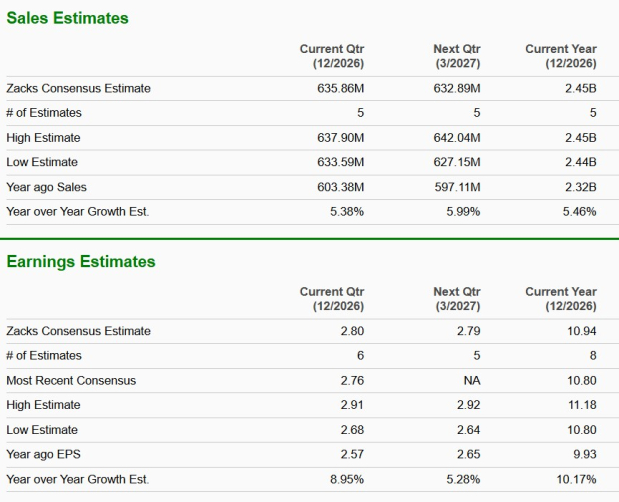Click sales growth estimate 5.99%
Image resolution: width=619 pixels, height=502 pixels.
tap(463, 212)
